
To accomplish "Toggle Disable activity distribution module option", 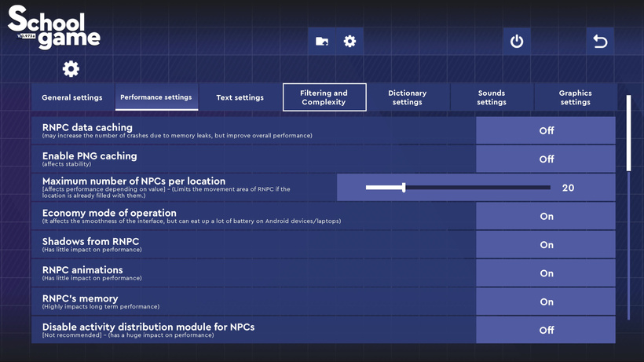I will click(546, 330).
